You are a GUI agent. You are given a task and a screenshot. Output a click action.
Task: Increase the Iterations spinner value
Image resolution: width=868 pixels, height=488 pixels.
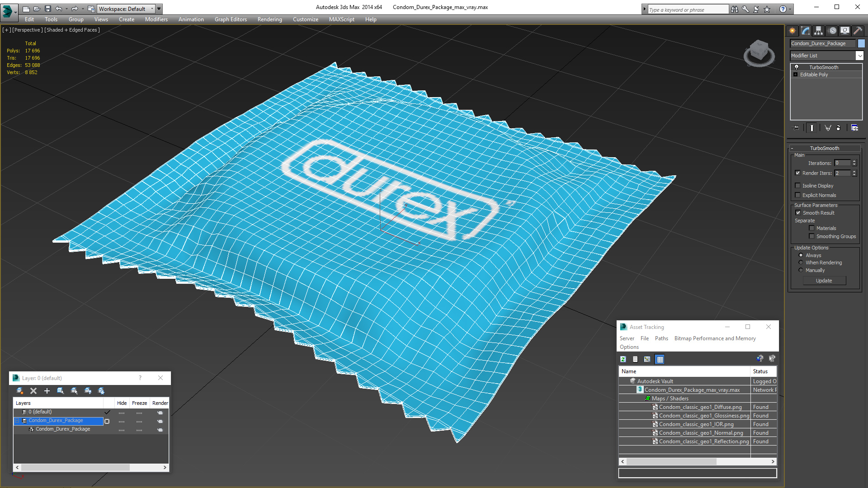pyautogui.click(x=854, y=161)
